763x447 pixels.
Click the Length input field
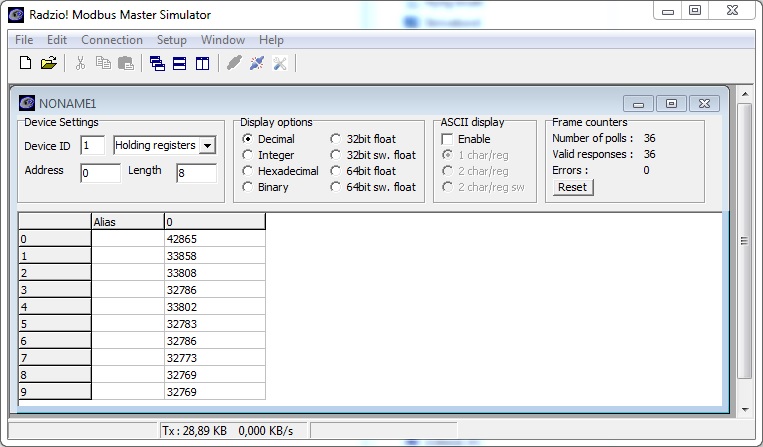pyautogui.click(x=197, y=173)
